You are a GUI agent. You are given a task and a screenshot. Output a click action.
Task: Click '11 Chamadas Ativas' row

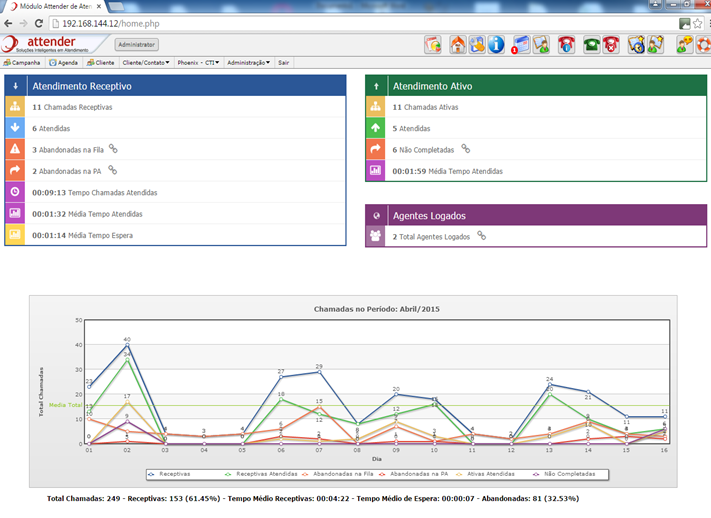tap(536, 107)
